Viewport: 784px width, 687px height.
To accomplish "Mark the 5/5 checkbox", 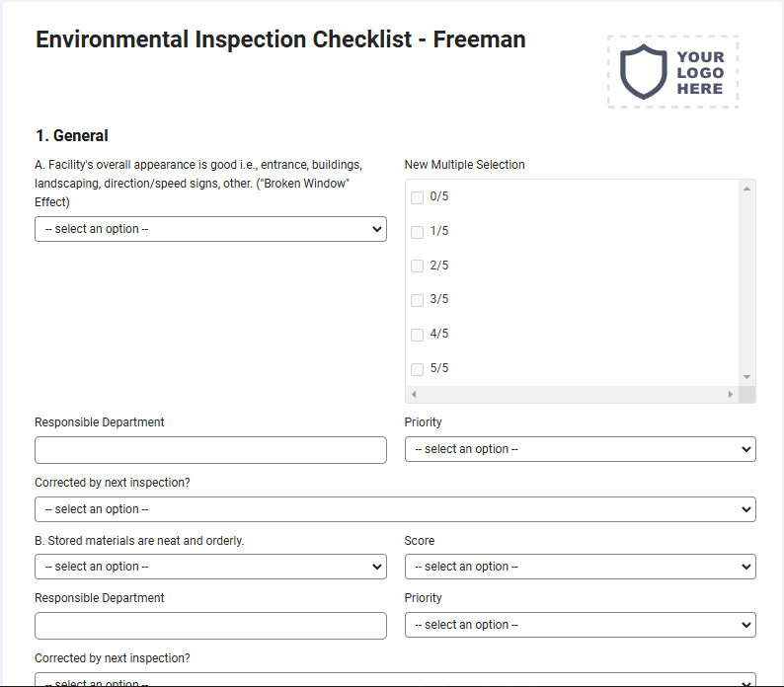I will [x=417, y=369].
